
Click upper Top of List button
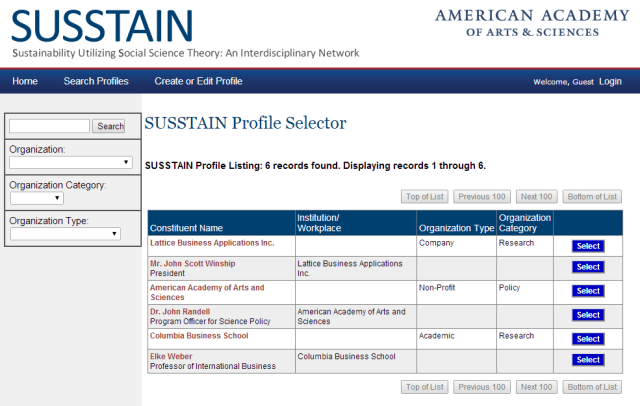click(x=425, y=196)
